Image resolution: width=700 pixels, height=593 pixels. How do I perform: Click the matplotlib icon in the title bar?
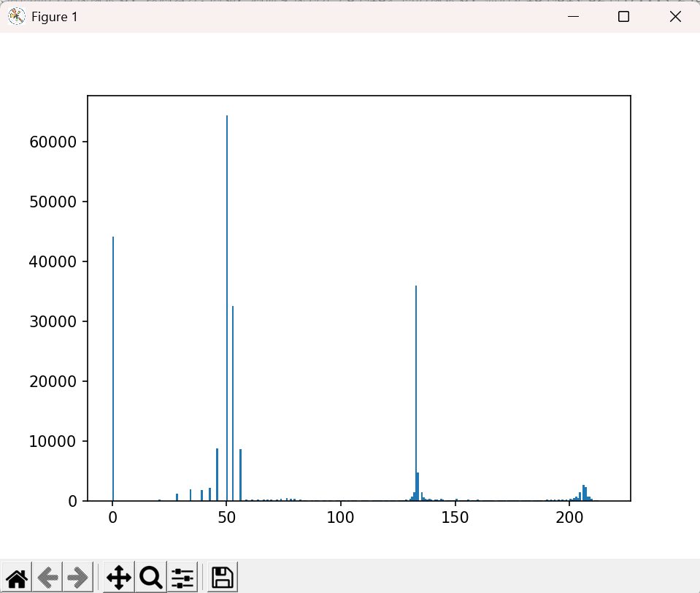[x=17, y=17]
